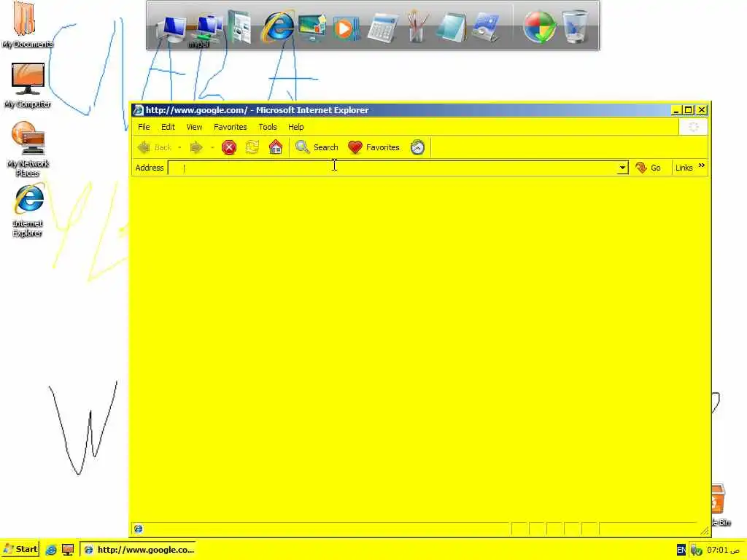Click the EN language indicator
The height and width of the screenshot is (560, 747).
(x=681, y=550)
